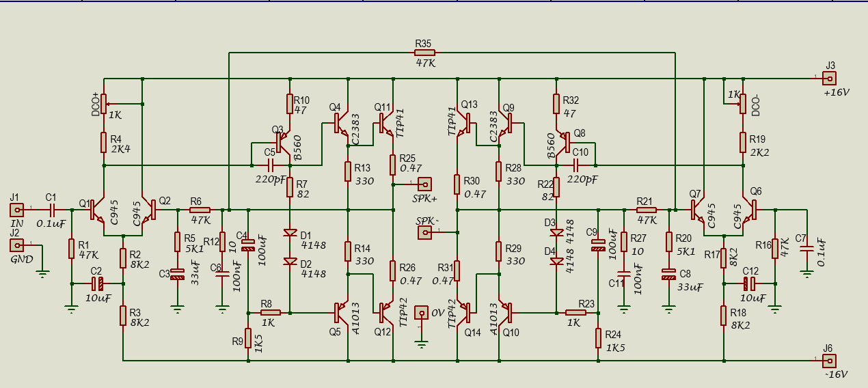
Task: Click the J1 IN input connector
Action: pyautogui.click(x=15, y=210)
